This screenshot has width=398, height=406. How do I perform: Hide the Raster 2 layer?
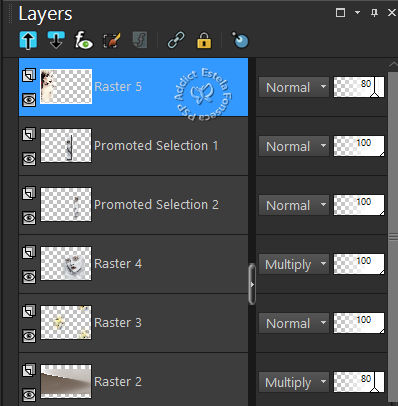29,395
